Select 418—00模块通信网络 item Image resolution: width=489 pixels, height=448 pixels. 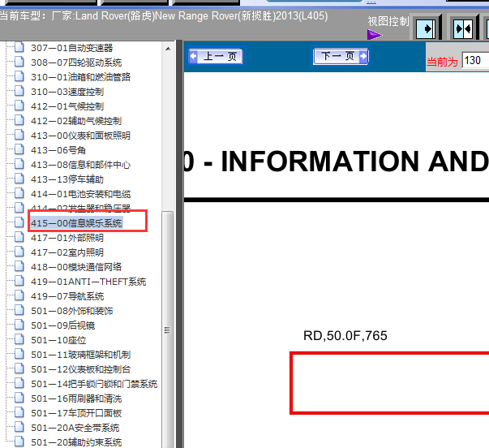[76, 267]
